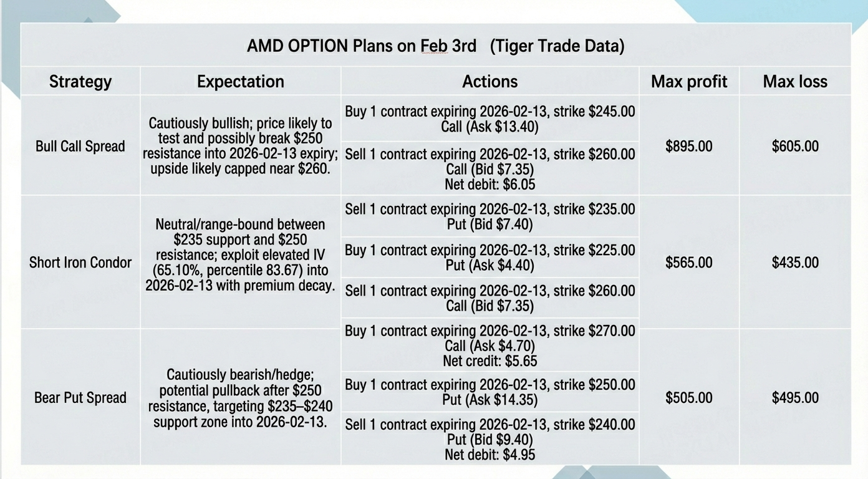This screenshot has height=479, width=868.
Task: Click the Sell strike $240.00 Put action
Action: pyautogui.click(x=490, y=439)
